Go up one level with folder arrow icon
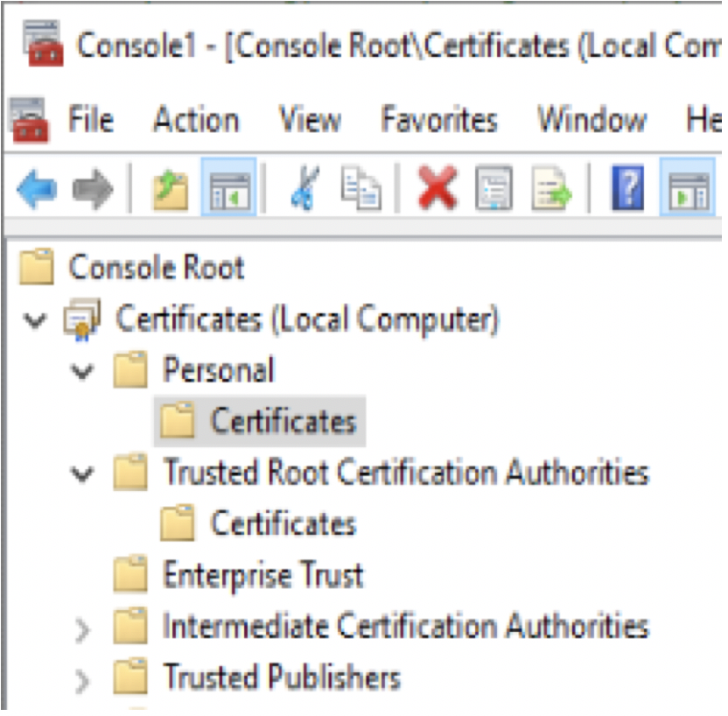The width and height of the screenshot is (728, 716). pyautogui.click(x=171, y=189)
